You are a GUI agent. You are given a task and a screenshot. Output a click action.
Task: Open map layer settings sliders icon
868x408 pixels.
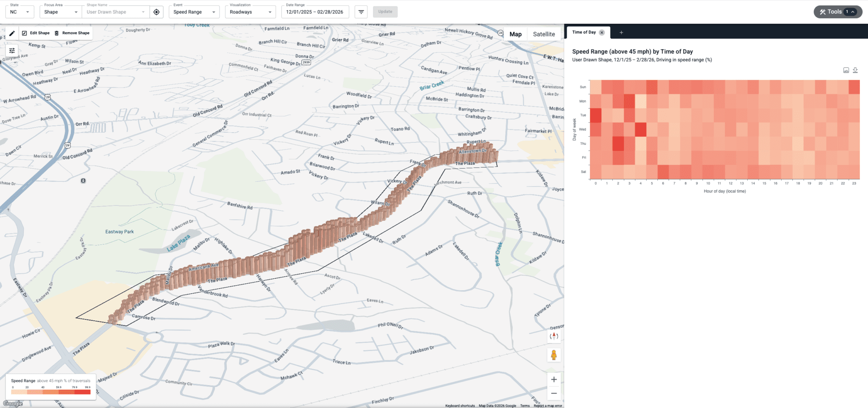pyautogui.click(x=12, y=50)
